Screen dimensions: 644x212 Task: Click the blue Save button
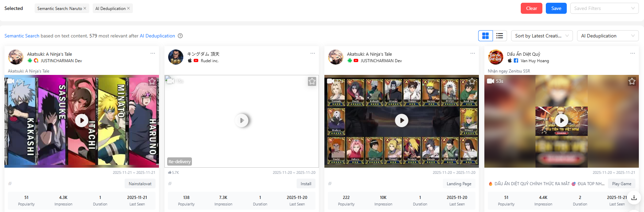[556, 8]
